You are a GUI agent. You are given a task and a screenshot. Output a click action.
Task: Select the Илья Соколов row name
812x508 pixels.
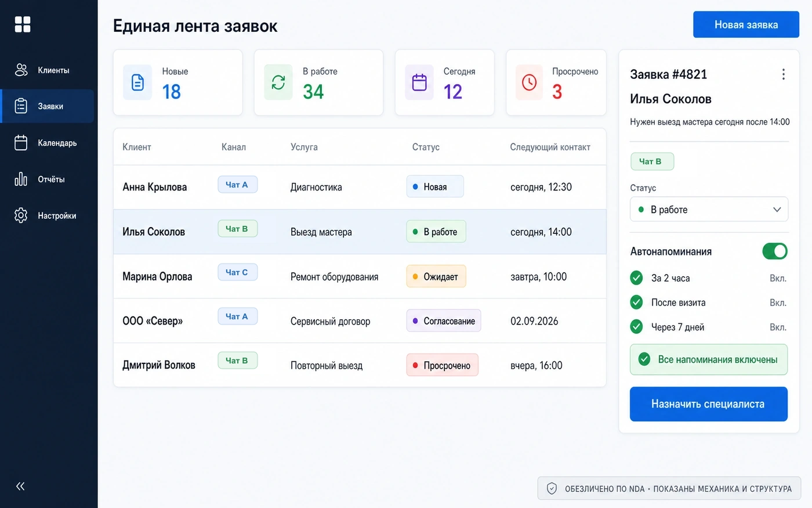[x=154, y=232]
